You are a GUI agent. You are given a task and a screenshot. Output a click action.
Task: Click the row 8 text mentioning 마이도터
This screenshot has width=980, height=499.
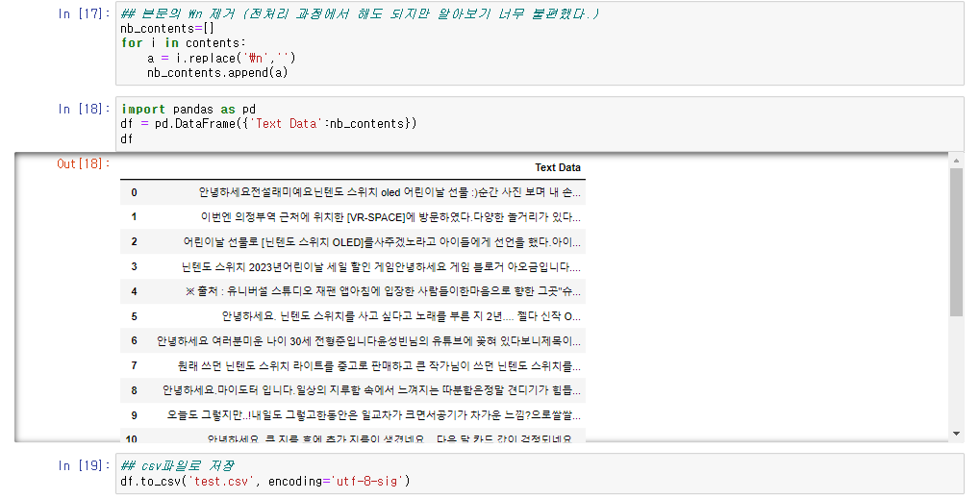click(372, 390)
